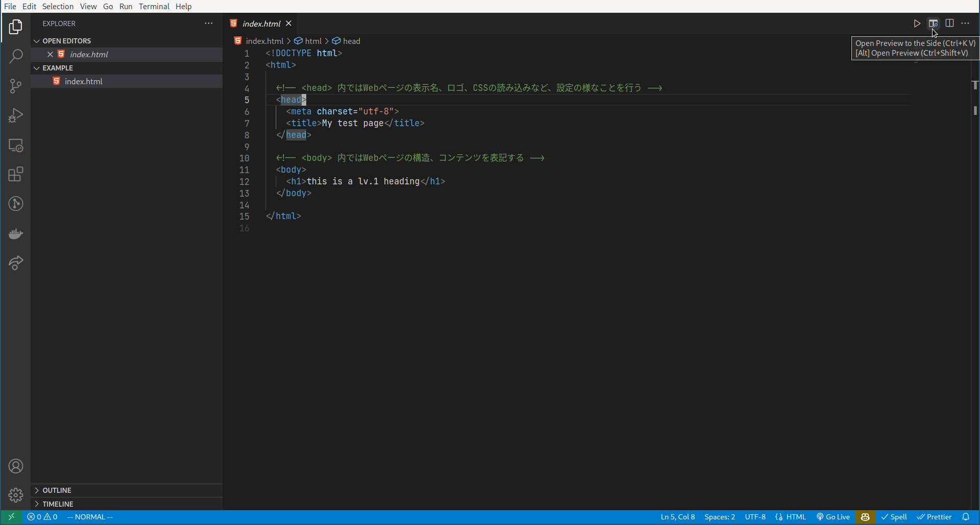Image resolution: width=980 pixels, height=525 pixels.
Task: Expand the TIMELINE section
Action: pos(58,504)
